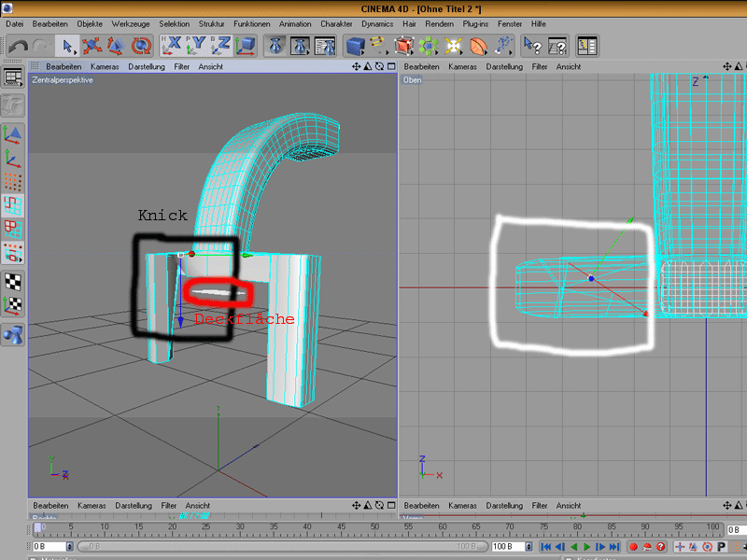
Task: Select the Rotate tool in the top toolbar
Action: [141, 45]
